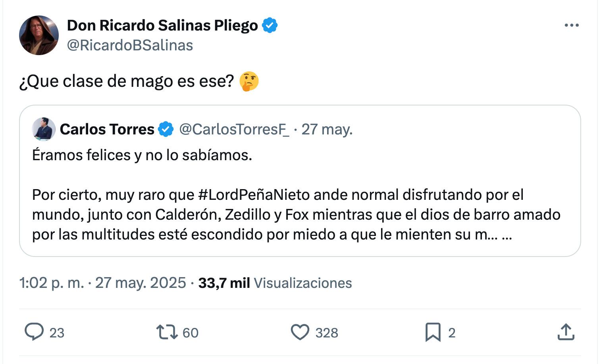Open Carlos Torres's small avatar
601x364 pixels.
pos(44,129)
